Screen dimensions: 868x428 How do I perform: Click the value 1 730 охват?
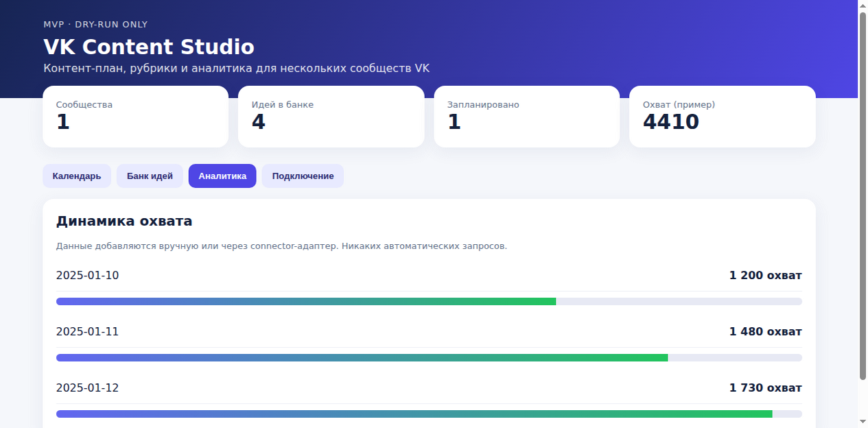click(x=765, y=388)
